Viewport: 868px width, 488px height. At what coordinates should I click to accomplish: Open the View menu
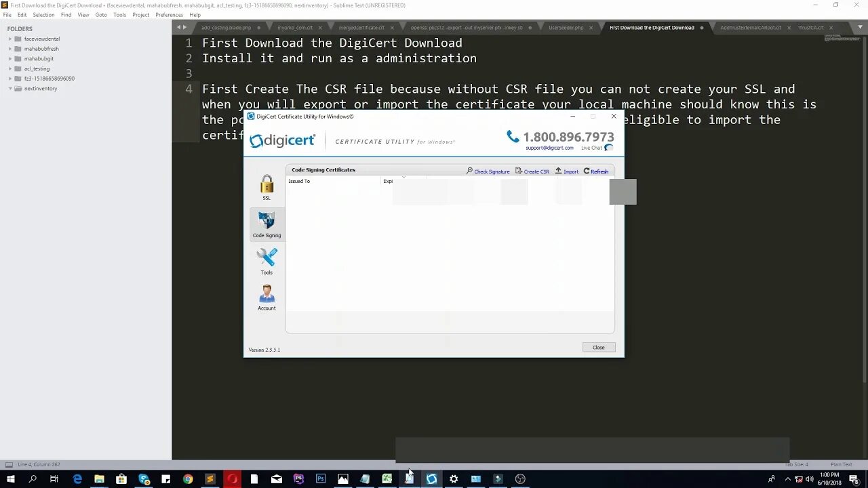(83, 15)
